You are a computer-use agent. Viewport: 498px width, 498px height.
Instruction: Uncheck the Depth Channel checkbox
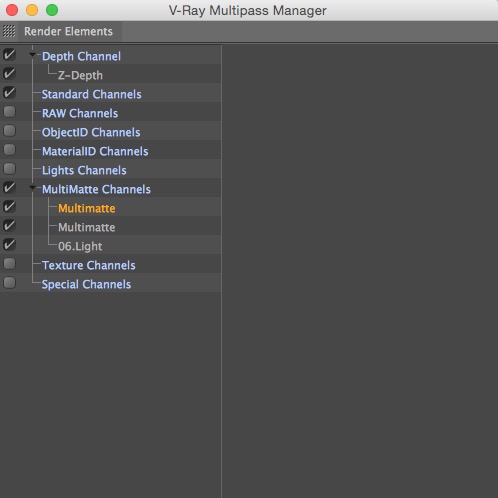[9, 54]
